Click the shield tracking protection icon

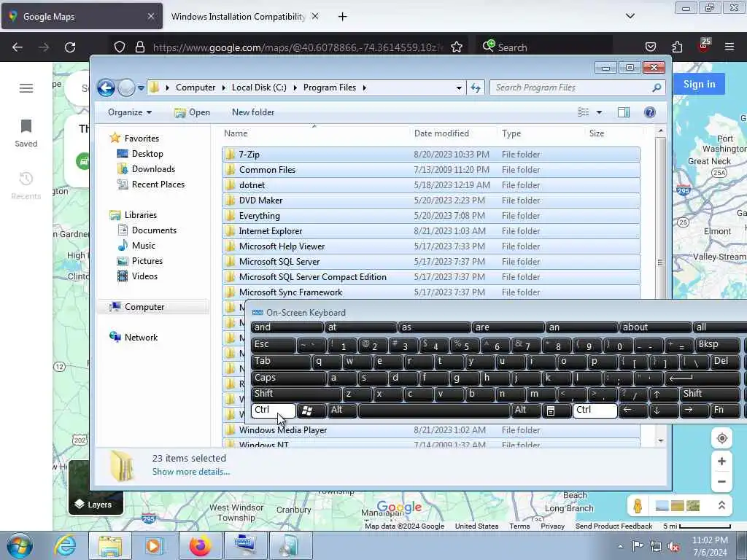pos(120,47)
